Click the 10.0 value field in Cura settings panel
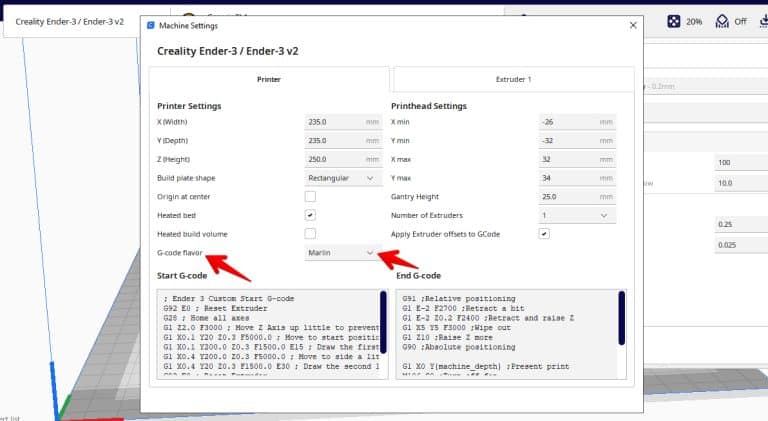768x421 pixels. pos(741,183)
